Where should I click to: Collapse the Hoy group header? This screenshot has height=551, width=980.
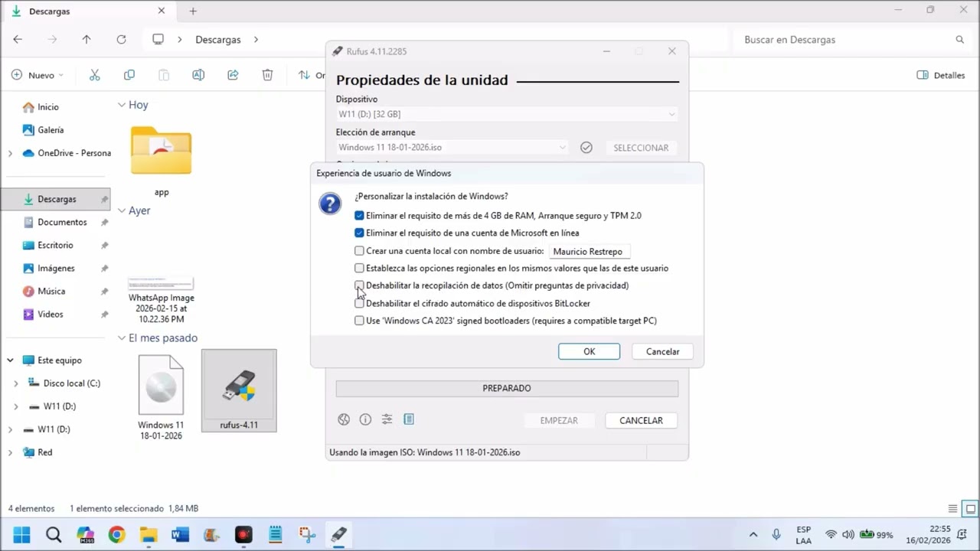(x=122, y=105)
